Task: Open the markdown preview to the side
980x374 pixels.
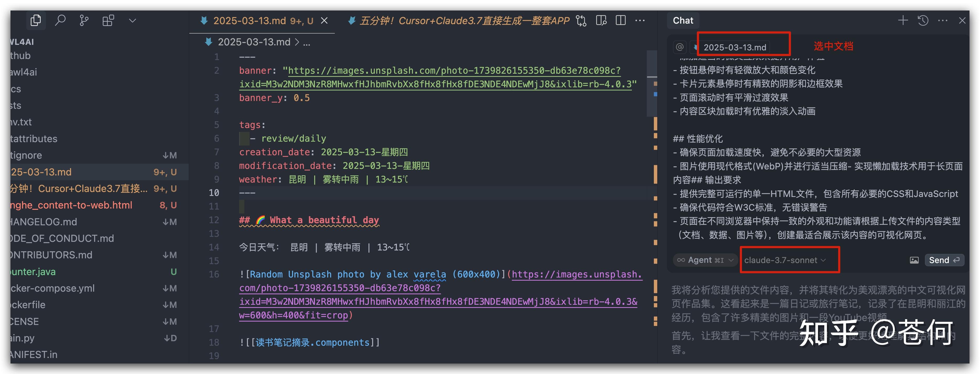Action: (601, 20)
